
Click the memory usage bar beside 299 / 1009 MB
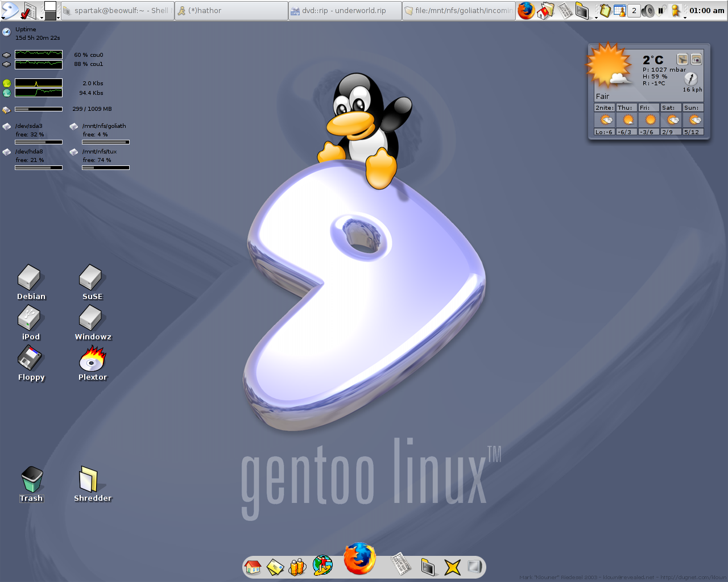point(39,109)
